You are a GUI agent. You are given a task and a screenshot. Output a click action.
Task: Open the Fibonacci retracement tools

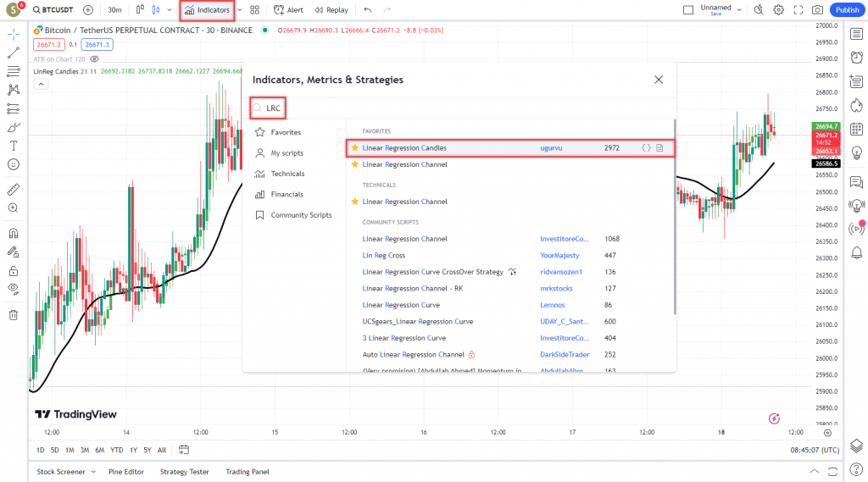coord(14,71)
